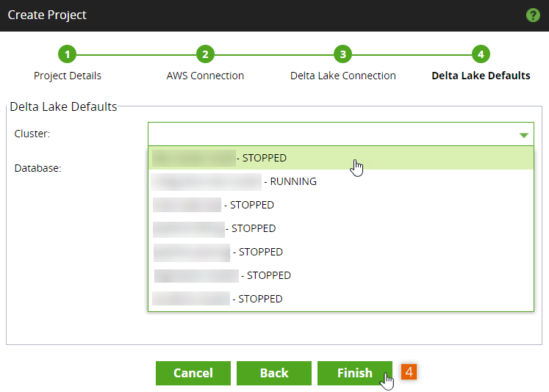Image resolution: width=549 pixels, height=392 pixels.
Task: Select the highlighted first STOPPED cluster
Action: (341, 158)
